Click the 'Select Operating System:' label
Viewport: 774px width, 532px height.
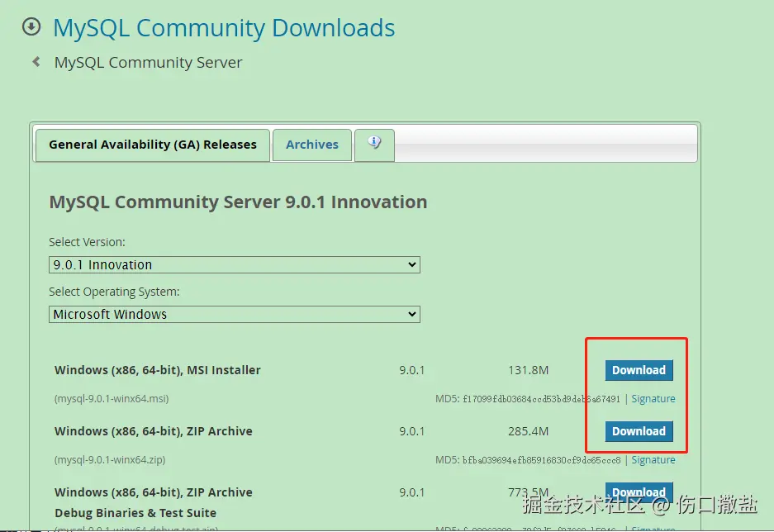[x=114, y=292]
